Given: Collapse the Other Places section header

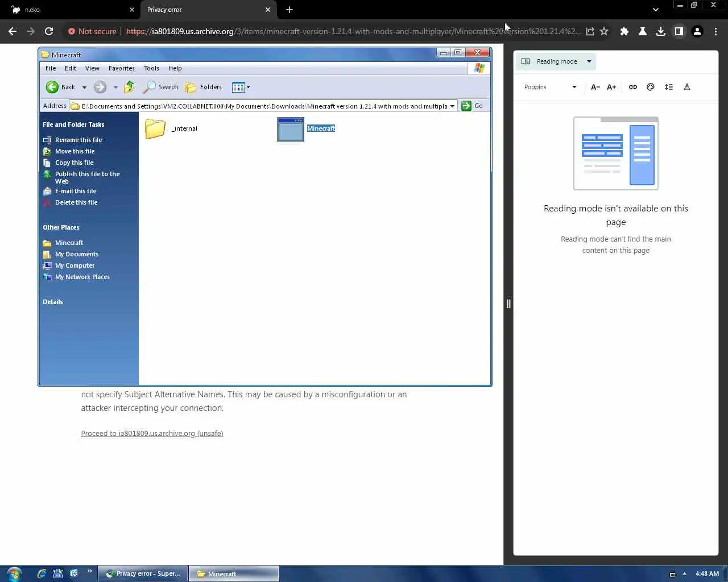Looking at the screenshot, I should click(61, 227).
